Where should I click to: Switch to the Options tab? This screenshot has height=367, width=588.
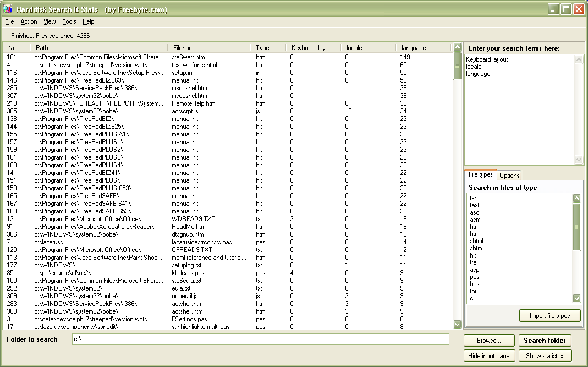[509, 176]
